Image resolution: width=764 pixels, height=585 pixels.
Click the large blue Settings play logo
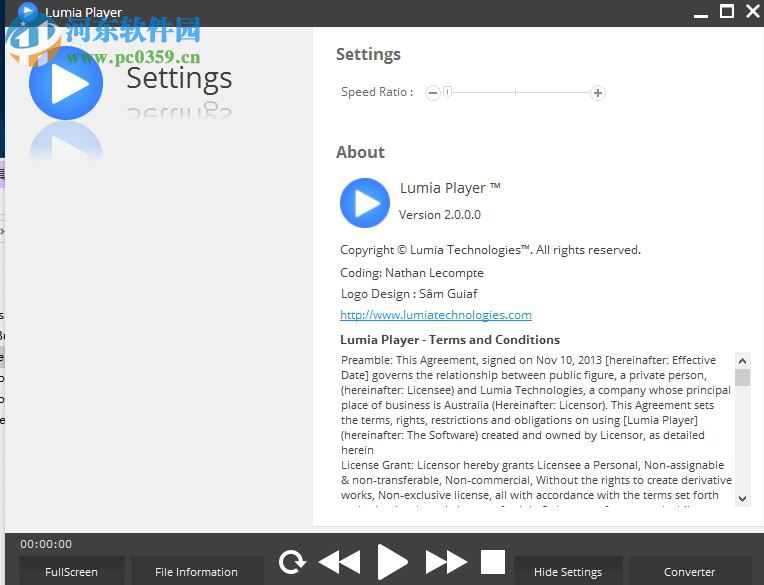[x=66, y=83]
